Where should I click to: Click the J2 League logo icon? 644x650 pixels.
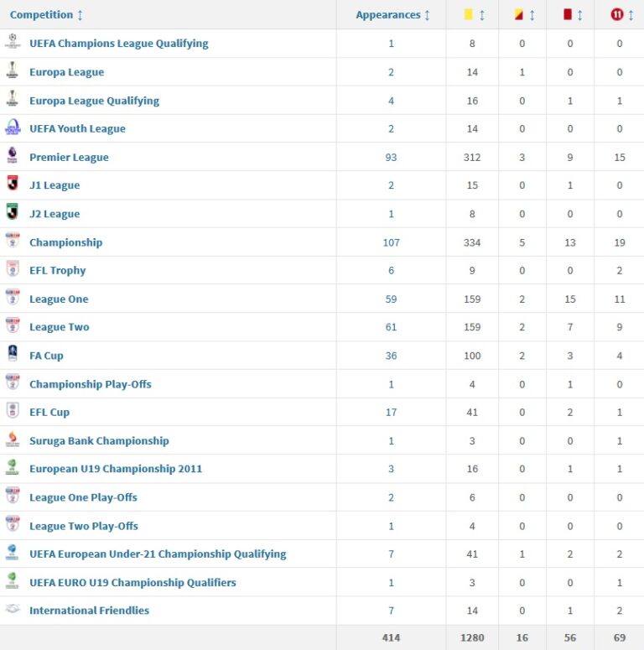[13, 213]
